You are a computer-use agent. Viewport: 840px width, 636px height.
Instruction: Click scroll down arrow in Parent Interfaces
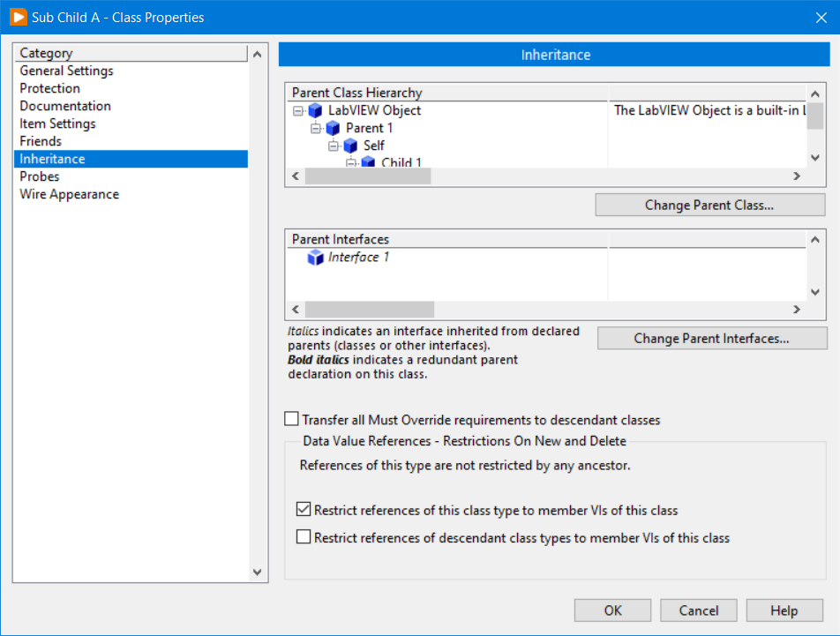click(x=815, y=292)
